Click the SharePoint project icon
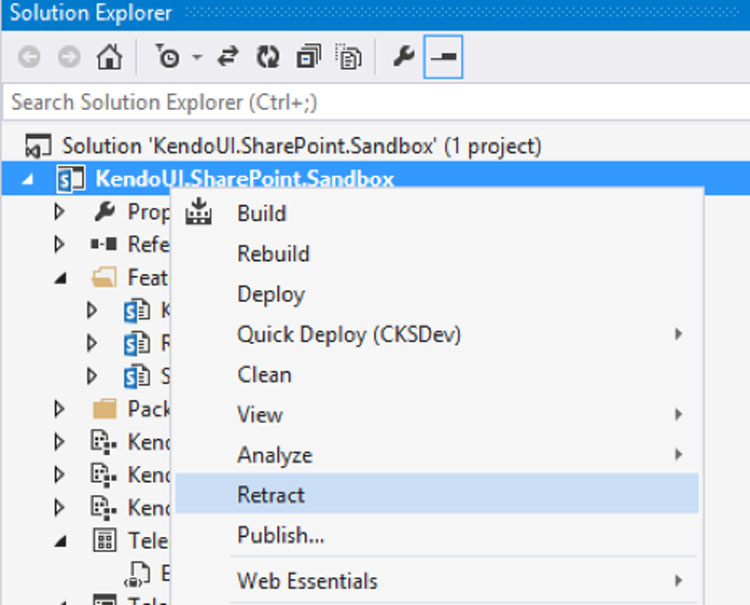 (70, 179)
